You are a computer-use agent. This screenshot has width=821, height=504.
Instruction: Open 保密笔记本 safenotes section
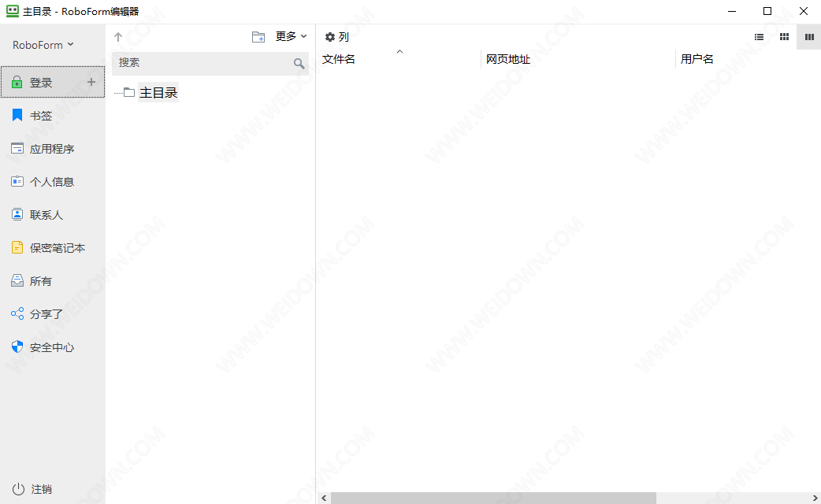coord(52,247)
